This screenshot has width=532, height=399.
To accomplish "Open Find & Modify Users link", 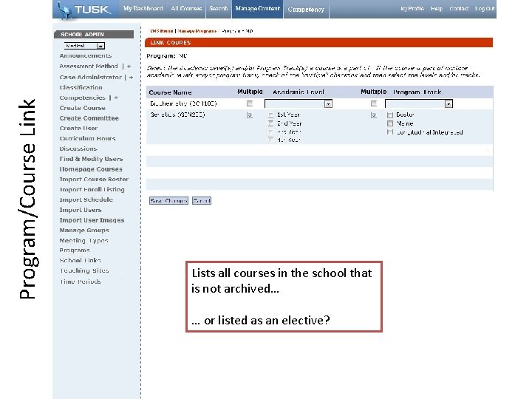I will [x=91, y=158].
